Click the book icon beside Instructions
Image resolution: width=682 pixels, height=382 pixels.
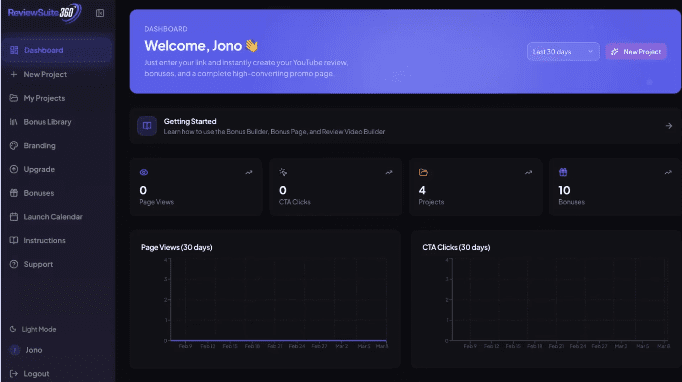[14, 240]
